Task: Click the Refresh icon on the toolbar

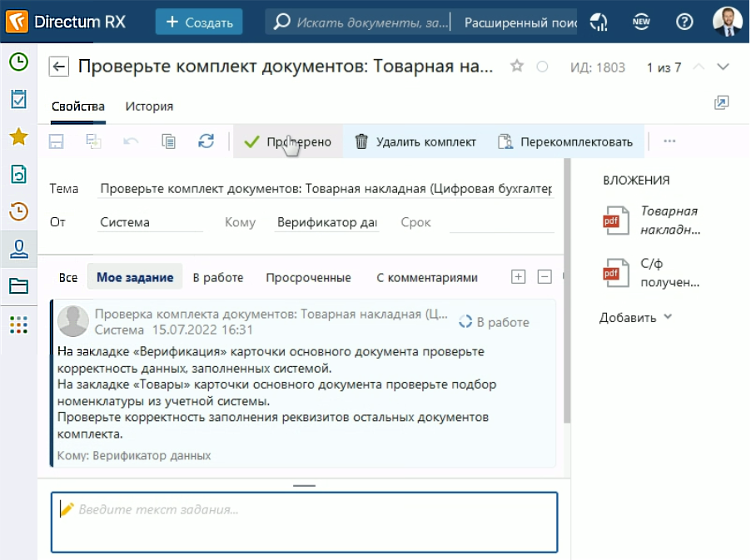Action: click(205, 141)
